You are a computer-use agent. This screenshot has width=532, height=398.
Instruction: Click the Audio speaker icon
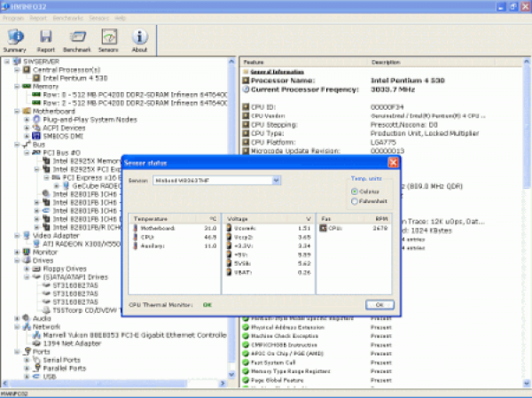coord(27,318)
